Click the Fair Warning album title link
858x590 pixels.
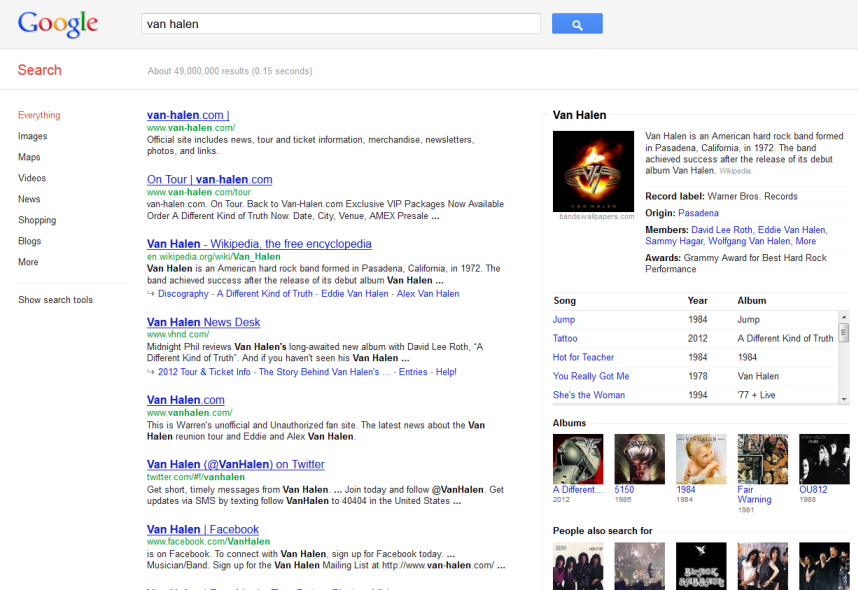(754, 495)
